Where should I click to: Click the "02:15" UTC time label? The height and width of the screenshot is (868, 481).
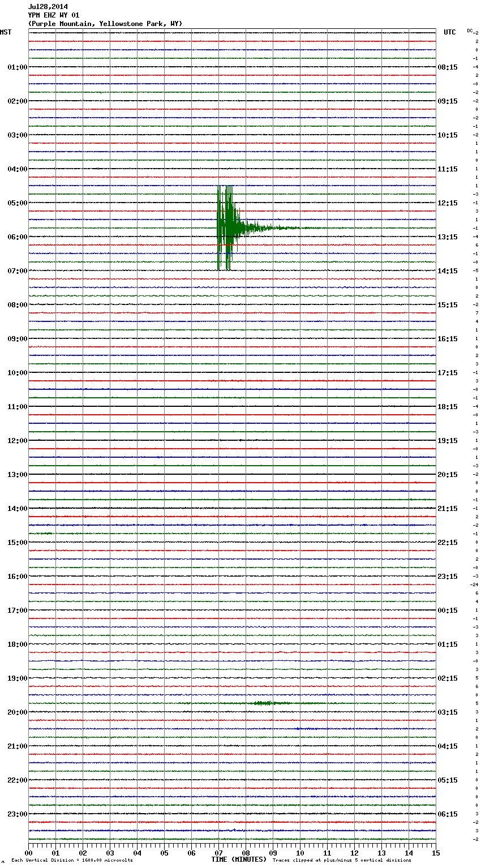tap(448, 678)
